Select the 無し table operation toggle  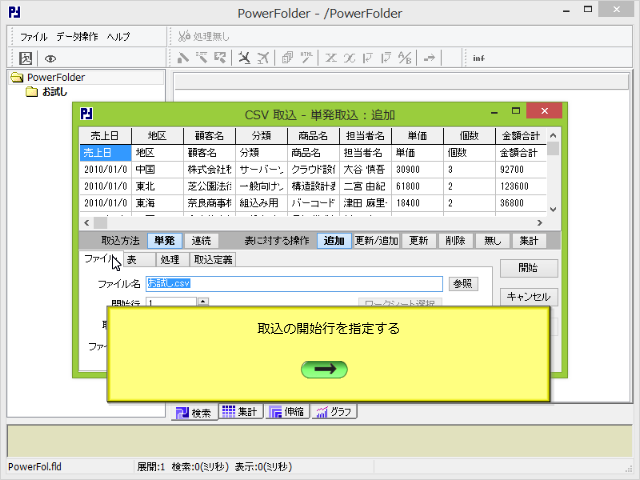coord(492,240)
